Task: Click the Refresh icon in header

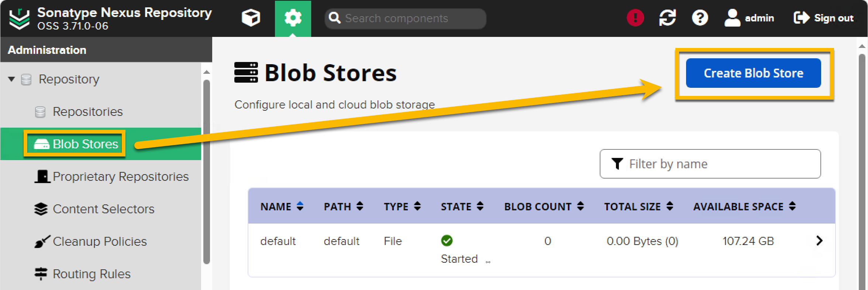Action: 667,18
